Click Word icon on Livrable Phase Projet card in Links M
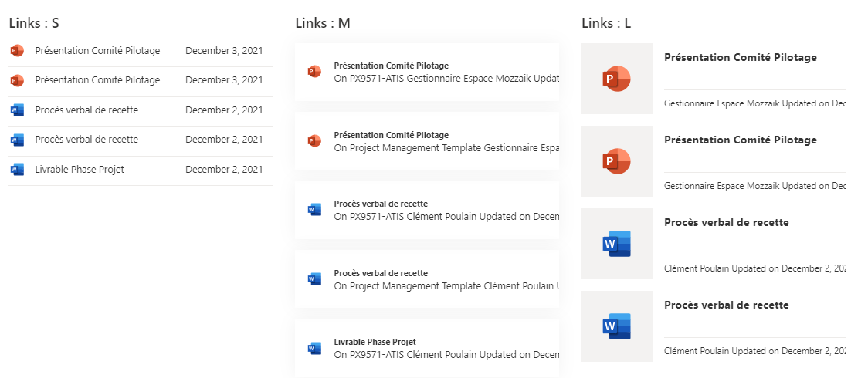Viewport: 868px width, 378px height. pos(314,348)
